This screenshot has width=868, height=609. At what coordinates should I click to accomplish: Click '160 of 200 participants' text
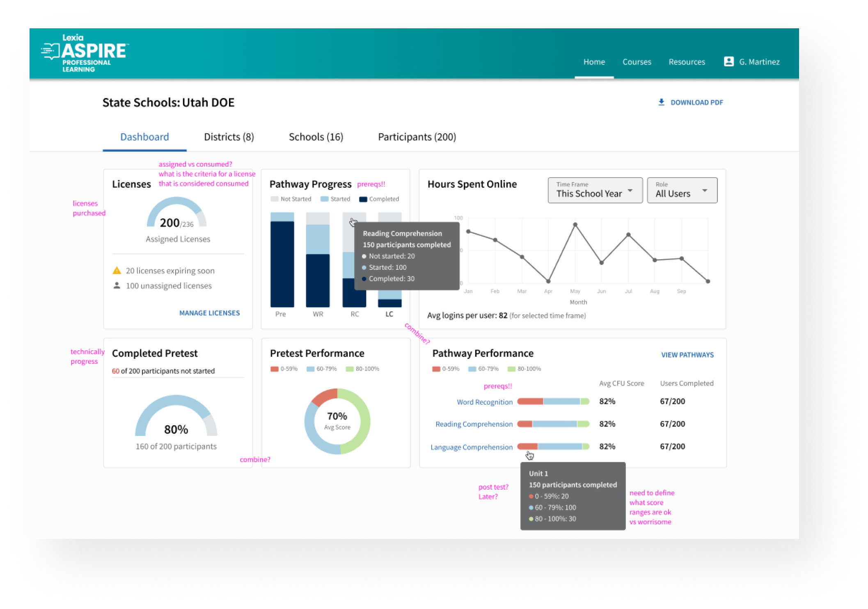pyautogui.click(x=176, y=447)
